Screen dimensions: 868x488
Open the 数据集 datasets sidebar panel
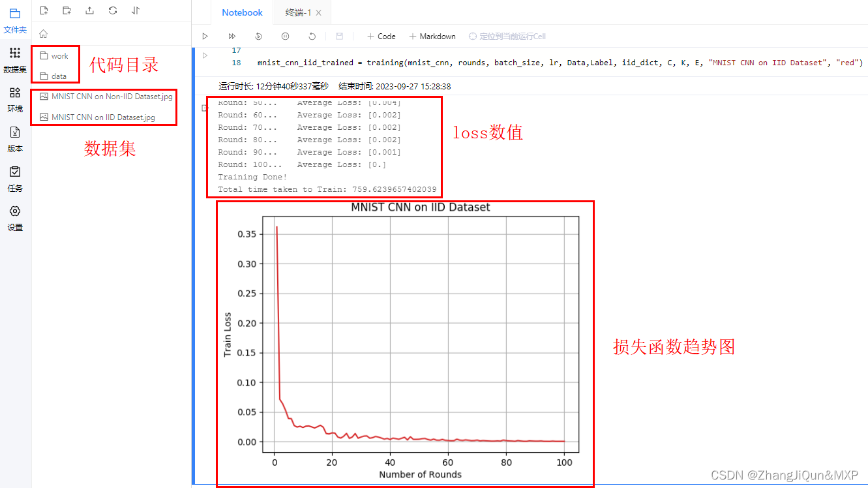(15, 59)
